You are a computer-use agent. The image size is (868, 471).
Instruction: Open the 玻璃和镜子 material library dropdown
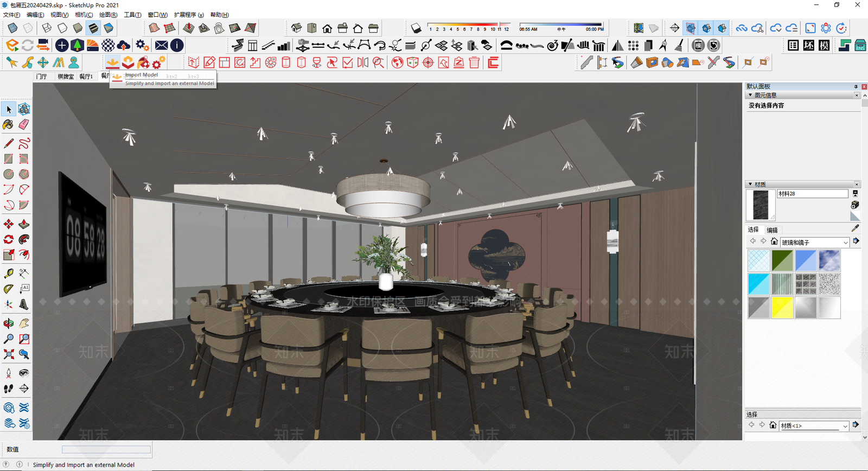point(814,243)
